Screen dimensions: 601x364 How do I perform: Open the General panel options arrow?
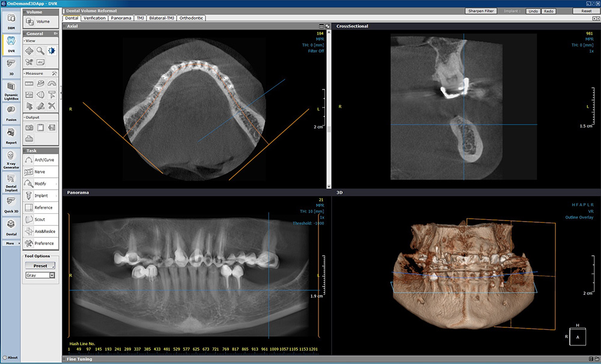tap(56, 34)
